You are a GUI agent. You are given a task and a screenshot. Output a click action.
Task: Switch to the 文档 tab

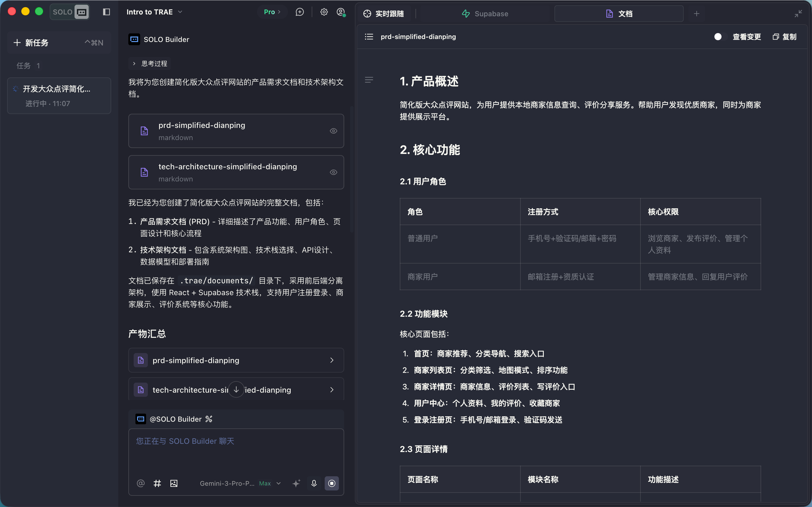(x=619, y=13)
